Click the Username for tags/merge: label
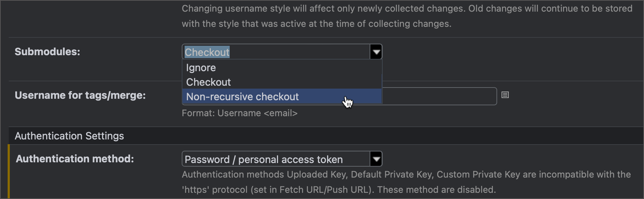 80,96
